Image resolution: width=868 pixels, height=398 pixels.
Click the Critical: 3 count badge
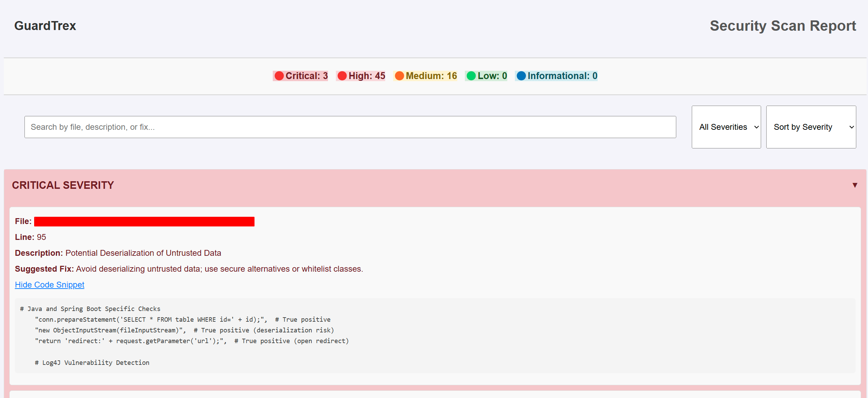[306, 76]
